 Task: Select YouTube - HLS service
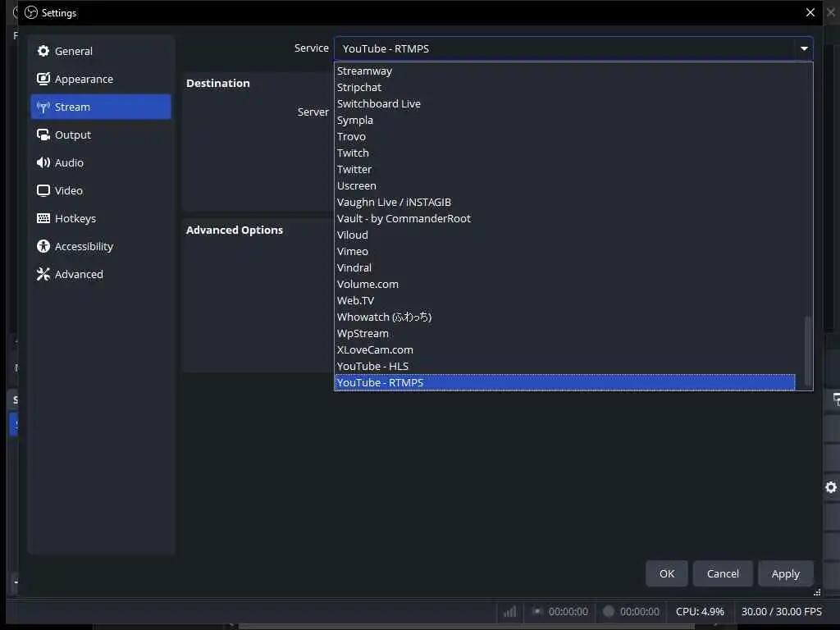[564, 367]
